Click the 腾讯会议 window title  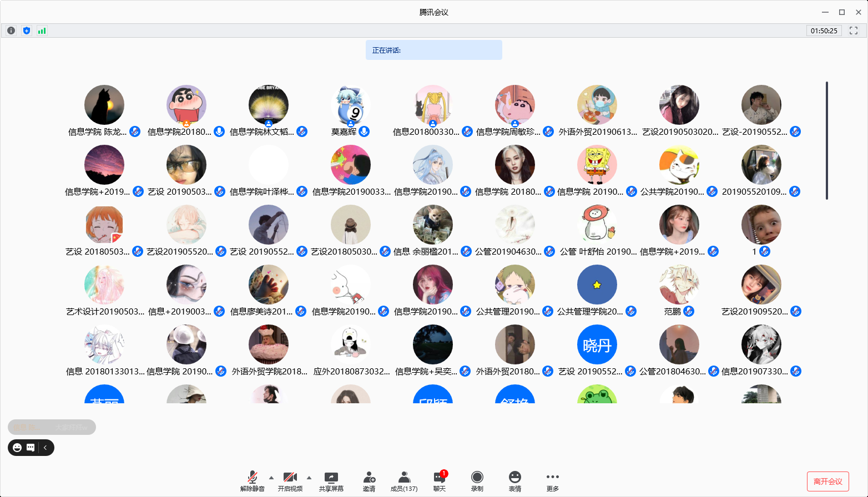[434, 12]
